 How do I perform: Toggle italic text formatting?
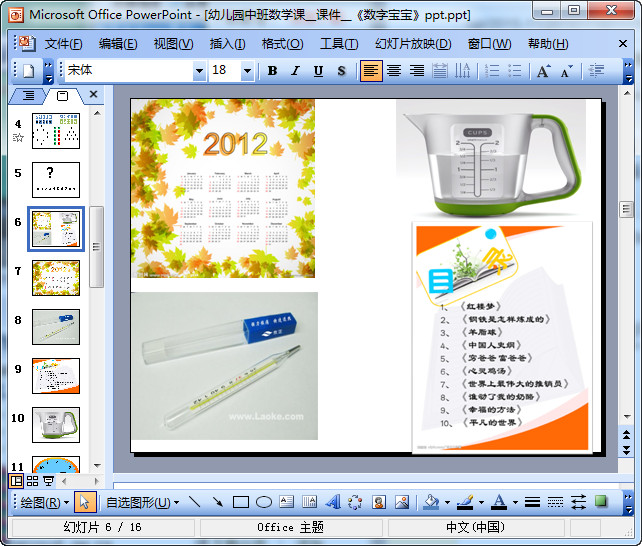tap(295, 71)
